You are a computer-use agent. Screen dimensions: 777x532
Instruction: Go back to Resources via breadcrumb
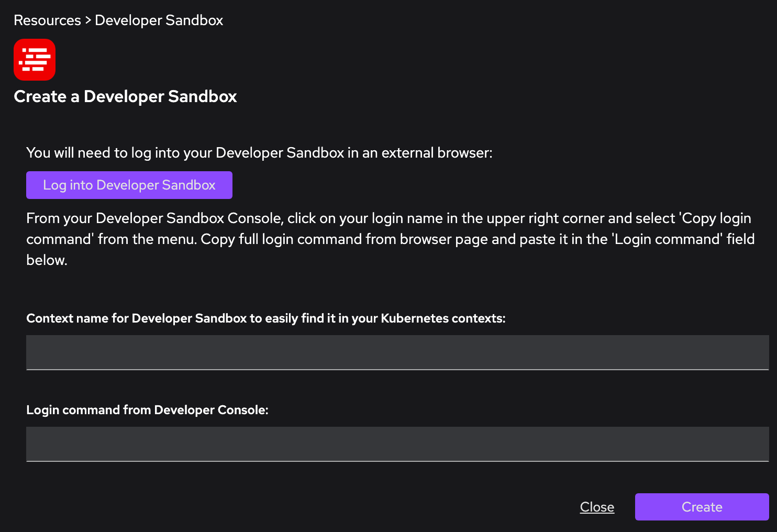point(47,20)
